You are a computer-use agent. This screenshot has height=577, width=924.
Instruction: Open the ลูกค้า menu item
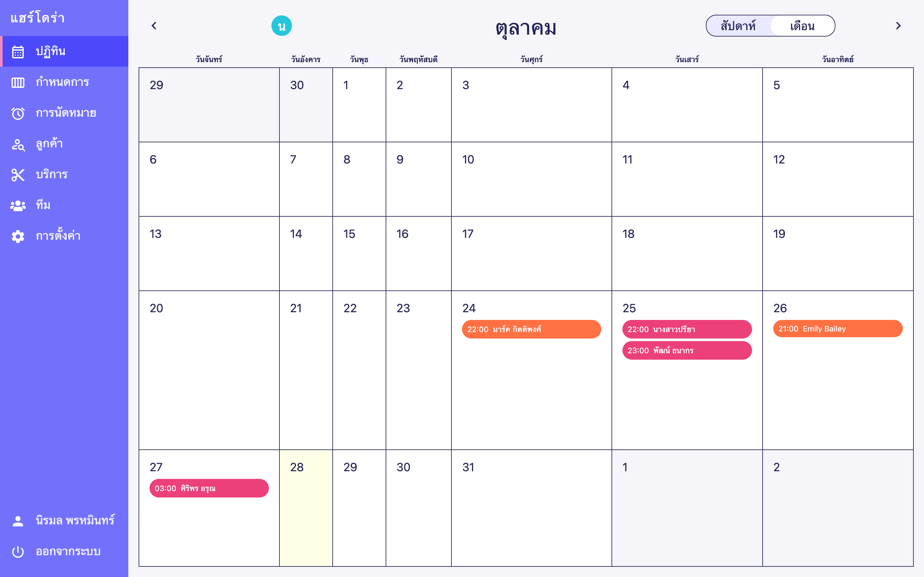49,144
